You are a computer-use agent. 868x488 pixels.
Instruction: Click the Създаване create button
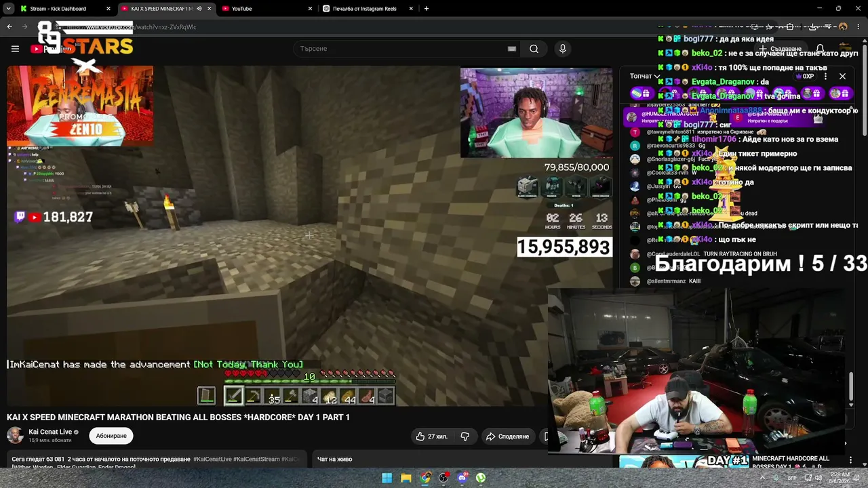pyautogui.click(x=781, y=49)
